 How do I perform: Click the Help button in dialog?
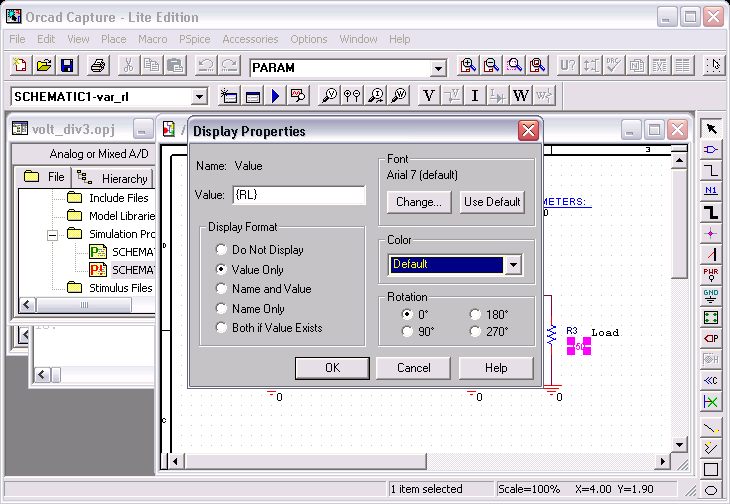point(496,368)
